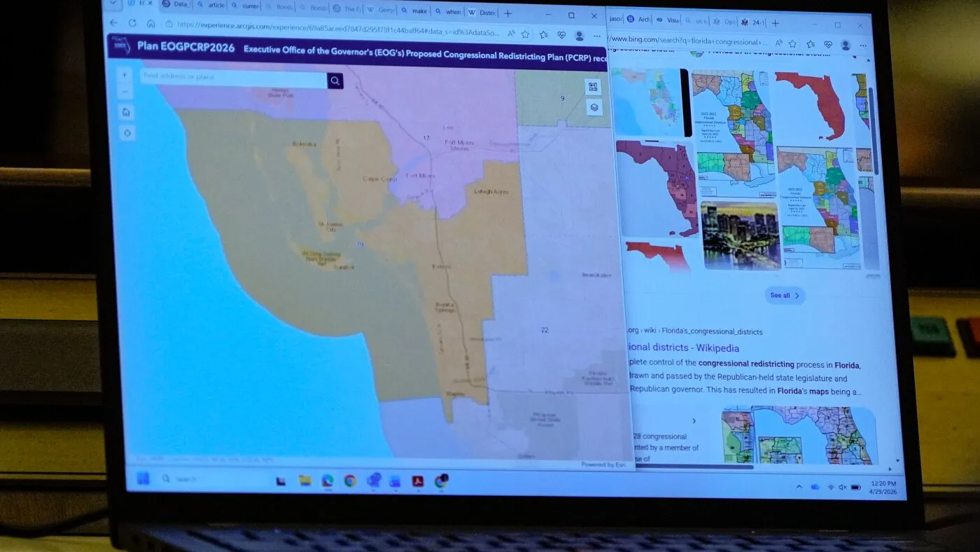The width and height of the screenshot is (980, 552).
Task: Open favorites list in ArcGIS browser window
Action: pyautogui.click(x=544, y=34)
